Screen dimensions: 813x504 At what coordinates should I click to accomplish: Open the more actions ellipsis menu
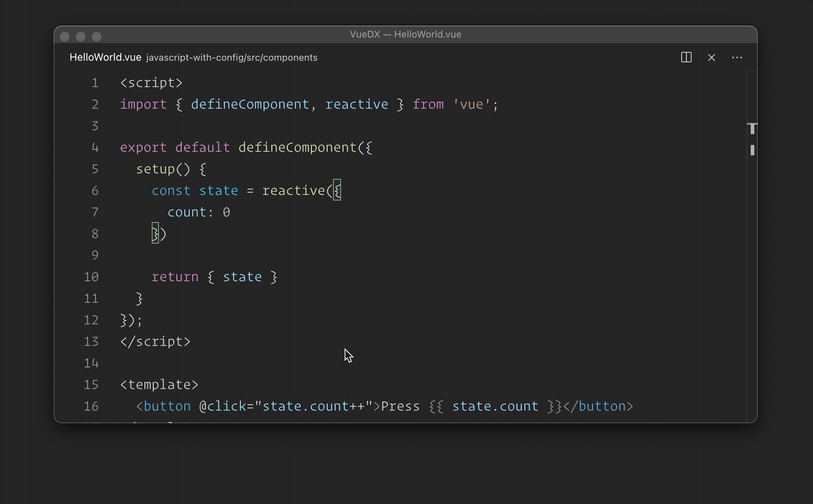tap(737, 58)
